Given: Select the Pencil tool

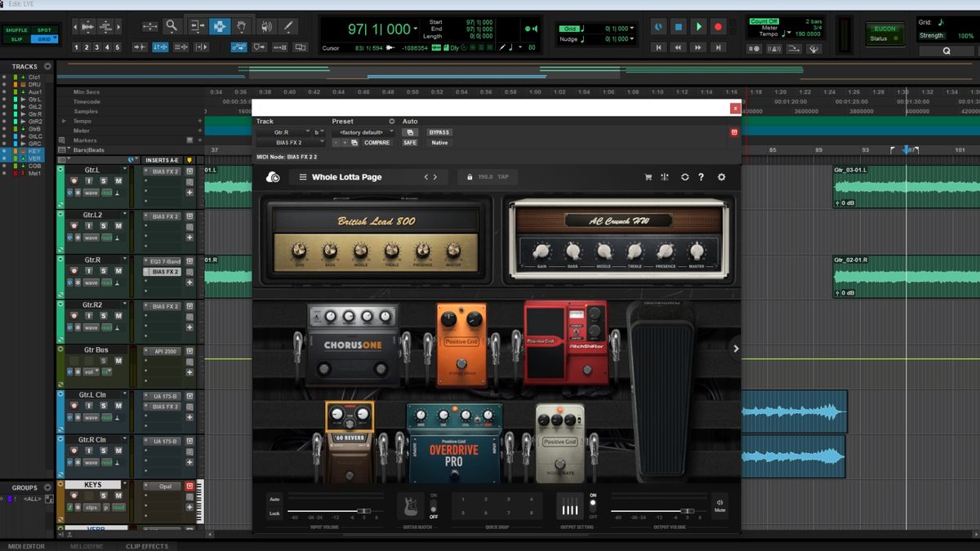Looking at the screenshot, I should point(288,26).
